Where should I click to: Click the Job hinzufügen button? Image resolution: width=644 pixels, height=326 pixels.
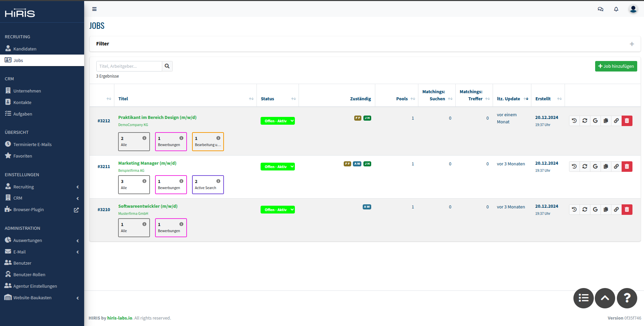point(616,66)
